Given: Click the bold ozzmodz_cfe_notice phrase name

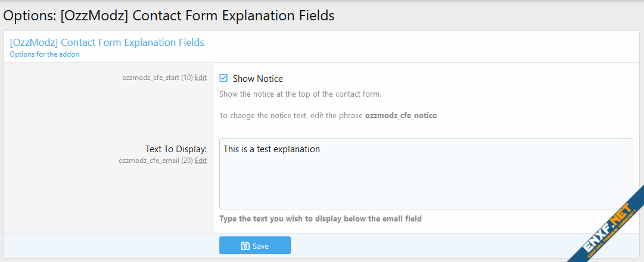Looking at the screenshot, I should [400, 115].
